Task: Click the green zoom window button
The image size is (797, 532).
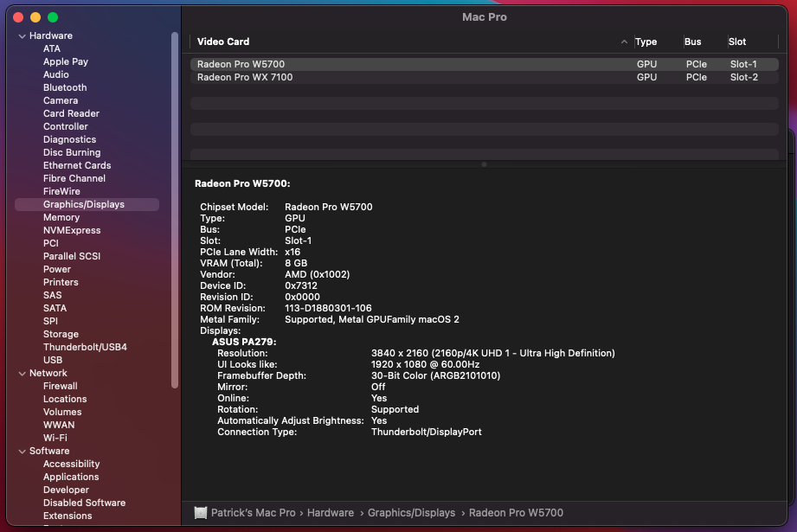Action: pos(53,17)
